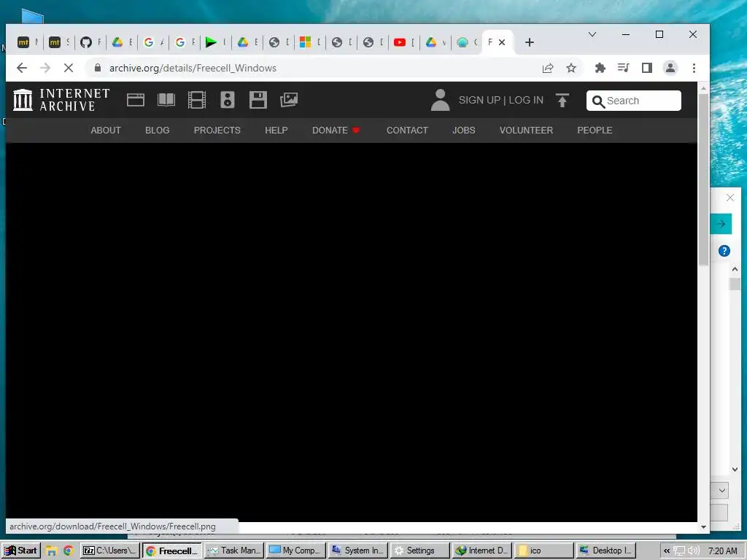Screen dimensions: 747x560
Task: Click the magnifier icon in Archive search box
Action: pyautogui.click(x=598, y=101)
